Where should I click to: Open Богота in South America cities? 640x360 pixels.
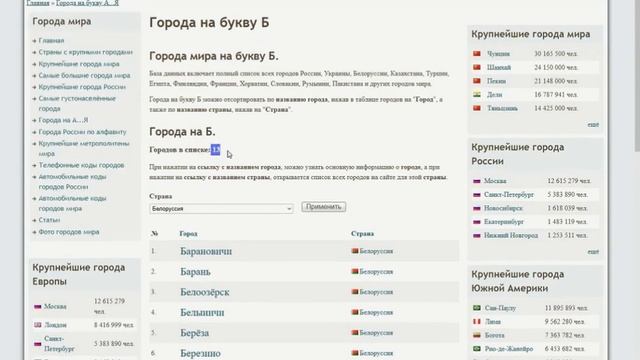click(495, 335)
